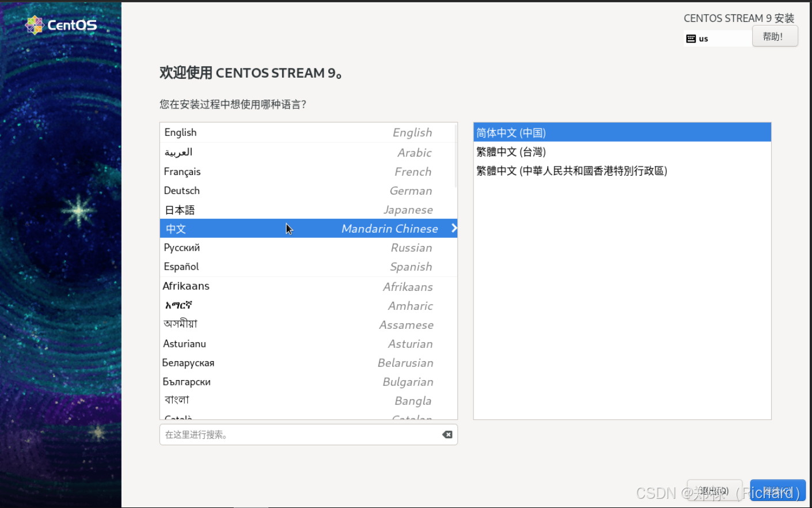This screenshot has width=812, height=508.
Task: Choose Български Bulgarian language
Action: pyautogui.click(x=308, y=382)
